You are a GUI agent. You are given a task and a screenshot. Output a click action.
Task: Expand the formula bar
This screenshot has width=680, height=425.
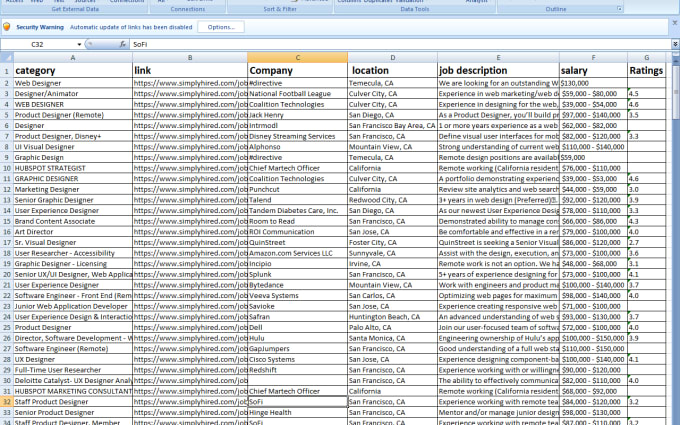(x=675, y=44)
